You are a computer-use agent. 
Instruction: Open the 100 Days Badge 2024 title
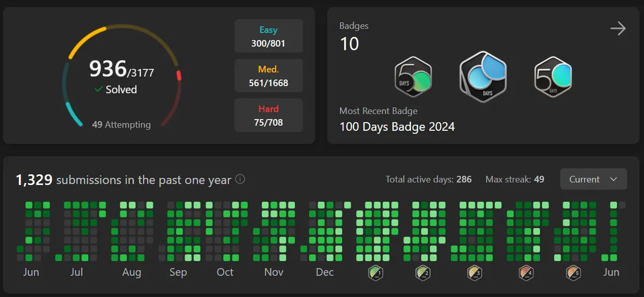coord(397,127)
